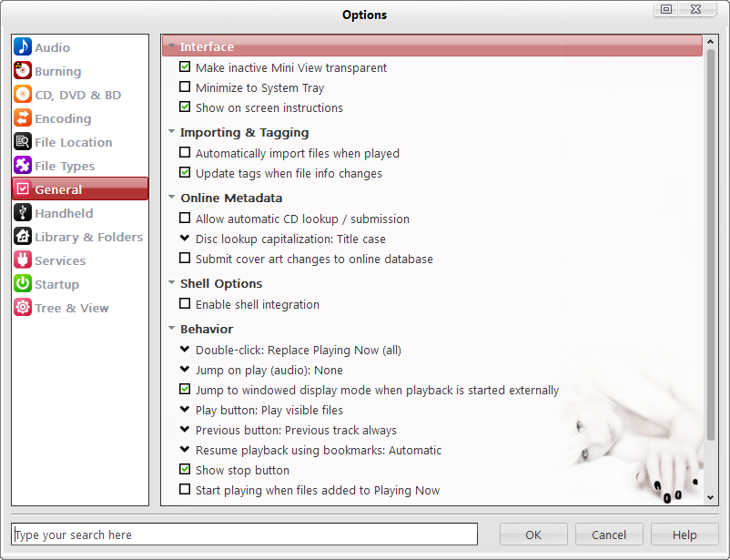Open Previous button: Previous track always dropdown
The height and width of the screenshot is (560, 730).
[x=185, y=429]
